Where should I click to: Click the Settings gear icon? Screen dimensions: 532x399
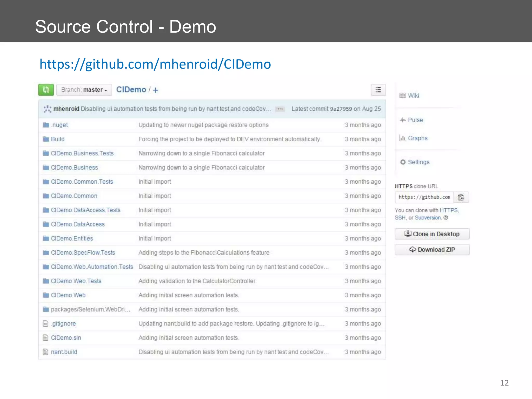click(x=403, y=162)
